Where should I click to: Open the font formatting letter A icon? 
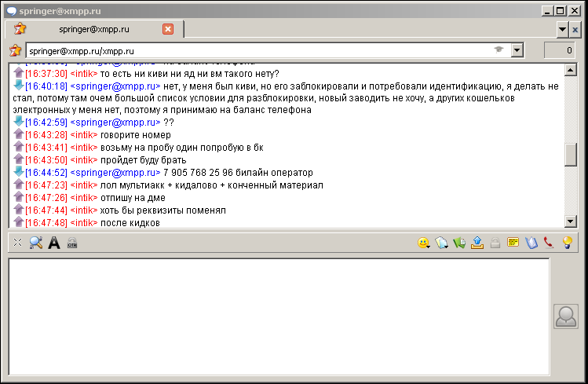pos(54,243)
